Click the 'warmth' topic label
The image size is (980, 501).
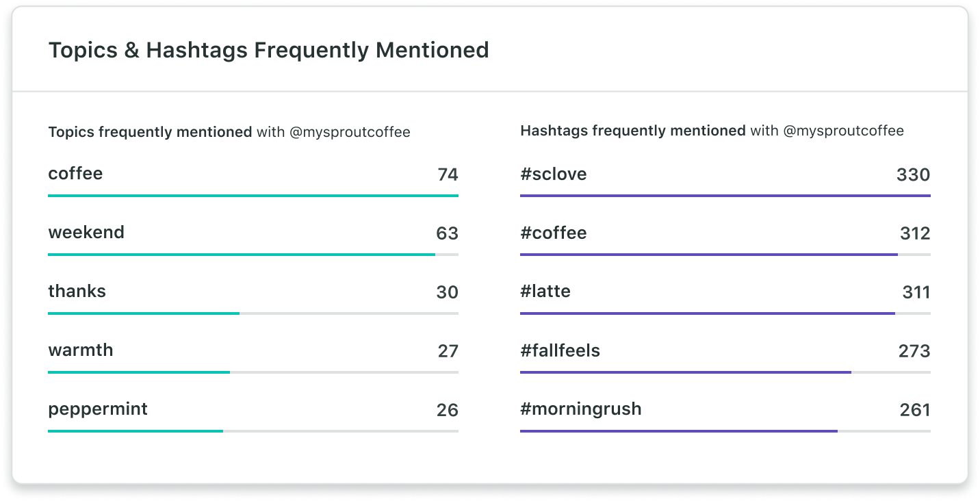click(x=81, y=350)
